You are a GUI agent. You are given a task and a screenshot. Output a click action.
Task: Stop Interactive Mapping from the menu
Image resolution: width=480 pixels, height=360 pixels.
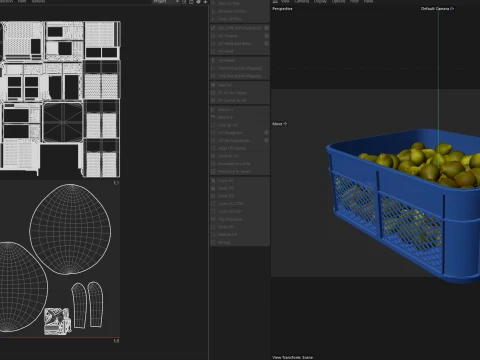click(x=240, y=76)
